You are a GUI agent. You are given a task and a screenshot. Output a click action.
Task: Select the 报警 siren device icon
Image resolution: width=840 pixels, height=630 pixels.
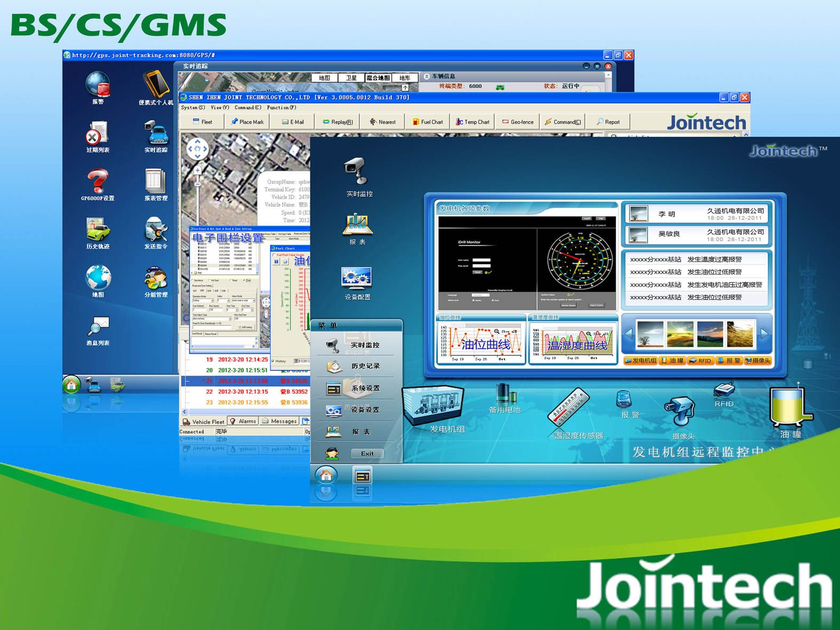pos(626,404)
